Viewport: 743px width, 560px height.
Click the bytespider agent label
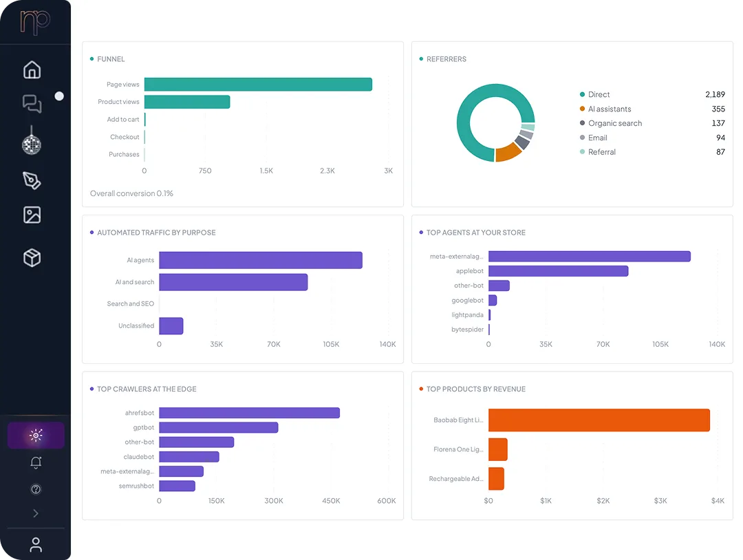pyautogui.click(x=468, y=330)
